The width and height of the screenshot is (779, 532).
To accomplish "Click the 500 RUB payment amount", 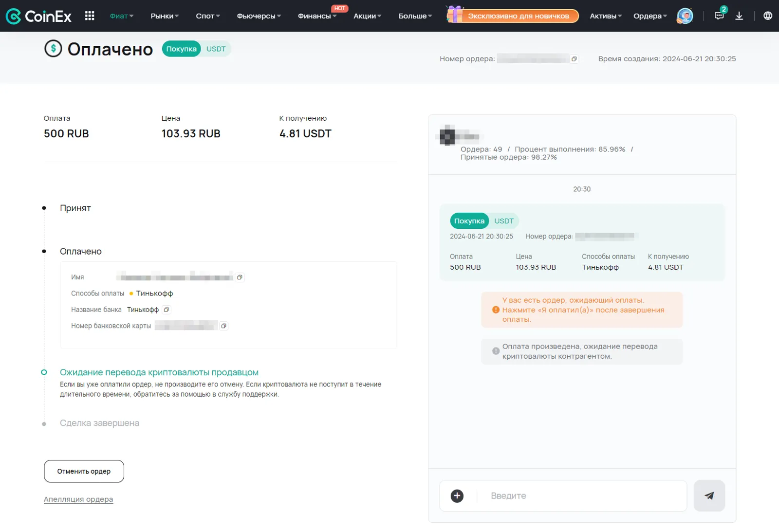I will 66,134.
